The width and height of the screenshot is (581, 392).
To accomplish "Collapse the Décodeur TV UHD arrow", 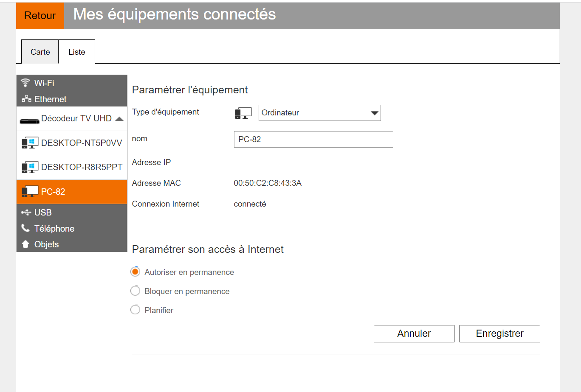I will [119, 119].
